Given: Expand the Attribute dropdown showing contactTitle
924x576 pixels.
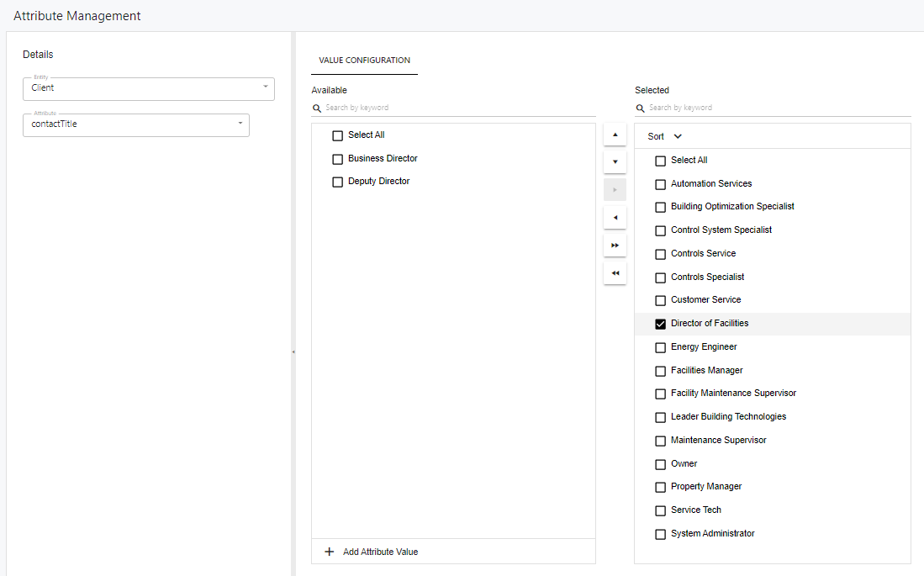Looking at the screenshot, I should (136, 124).
